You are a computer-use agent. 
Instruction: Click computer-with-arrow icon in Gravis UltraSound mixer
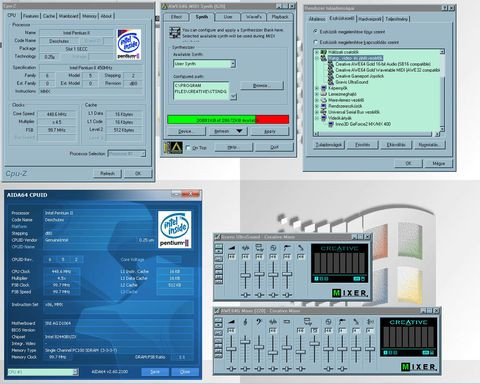tap(259, 248)
